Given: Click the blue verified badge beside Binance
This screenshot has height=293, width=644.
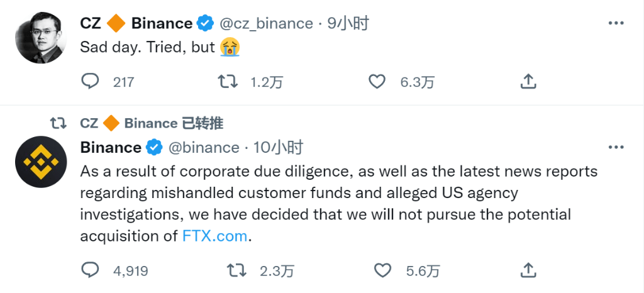Looking at the screenshot, I should 153,148.
